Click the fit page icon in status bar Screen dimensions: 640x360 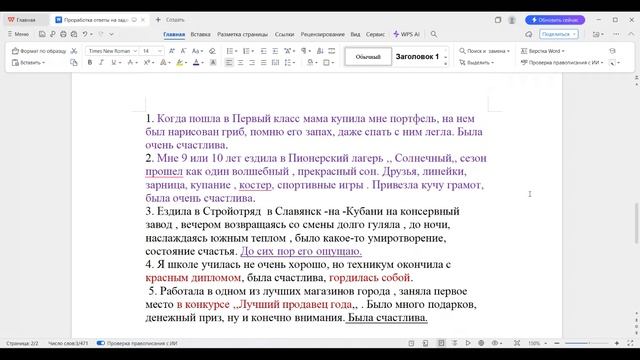point(517,343)
